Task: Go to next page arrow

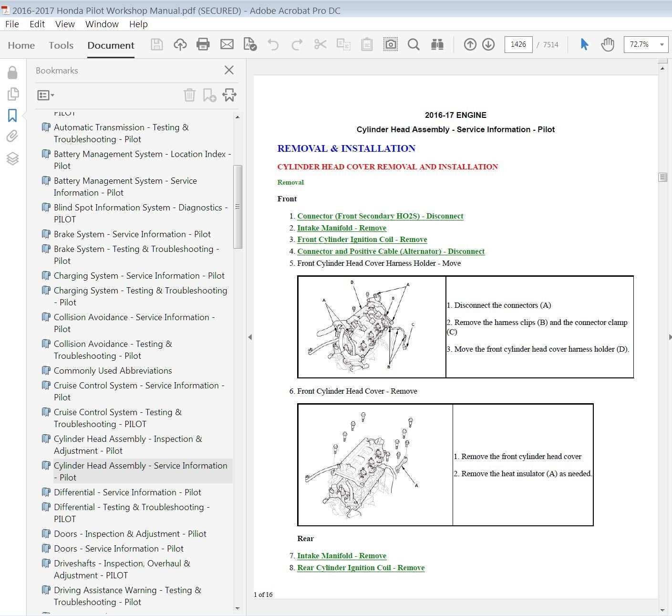Action: coord(488,44)
